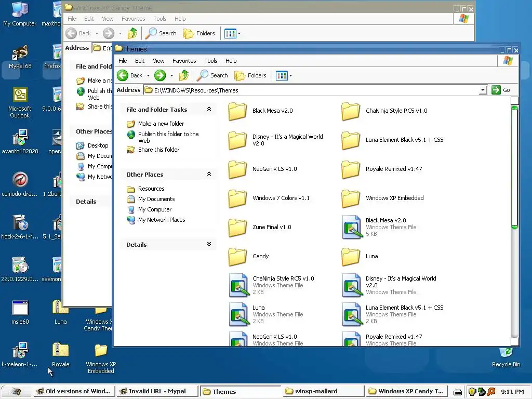Click the green Forward arrow in the Themes window
Viewport: 532px width, 399px height.
pyautogui.click(x=160, y=75)
